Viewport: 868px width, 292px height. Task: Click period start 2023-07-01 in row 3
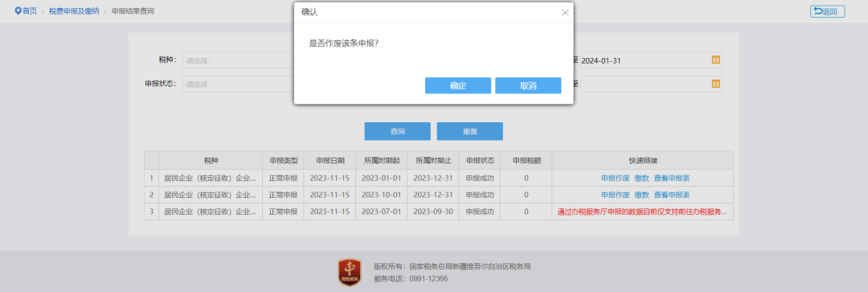(382, 212)
